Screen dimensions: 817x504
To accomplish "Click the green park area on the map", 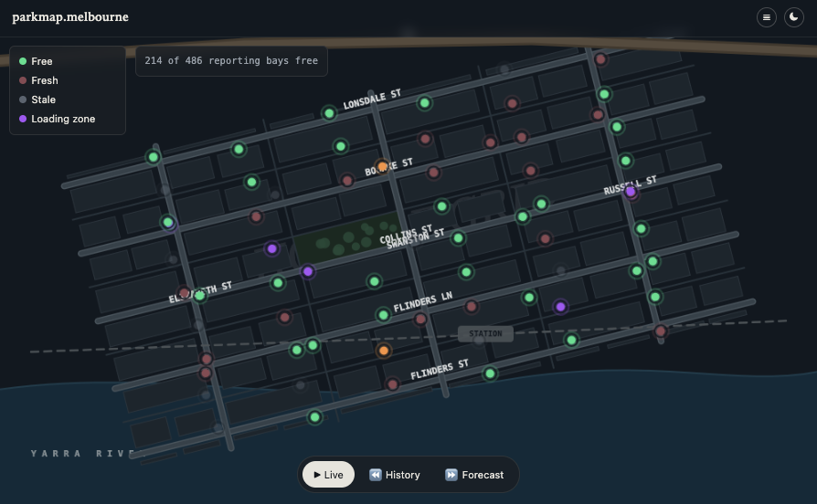I will (x=348, y=237).
